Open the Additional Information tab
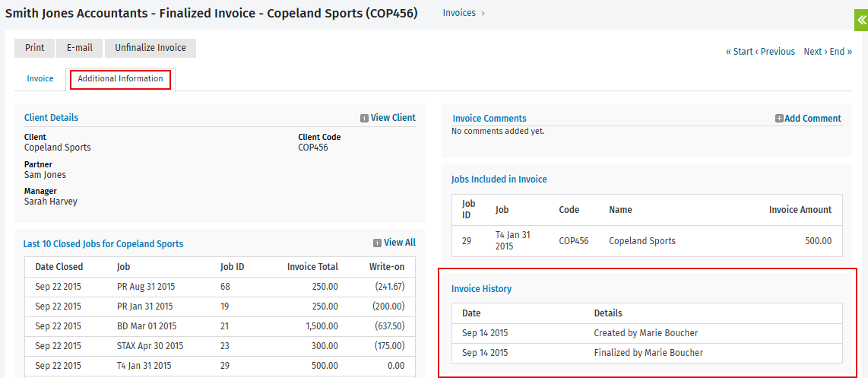The height and width of the screenshot is (378, 868). click(x=121, y=78)
